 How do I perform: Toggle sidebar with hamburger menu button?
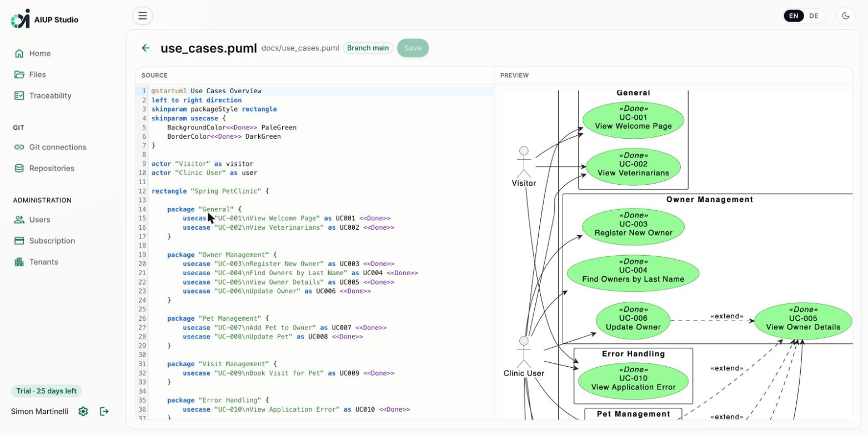point(143,16)
